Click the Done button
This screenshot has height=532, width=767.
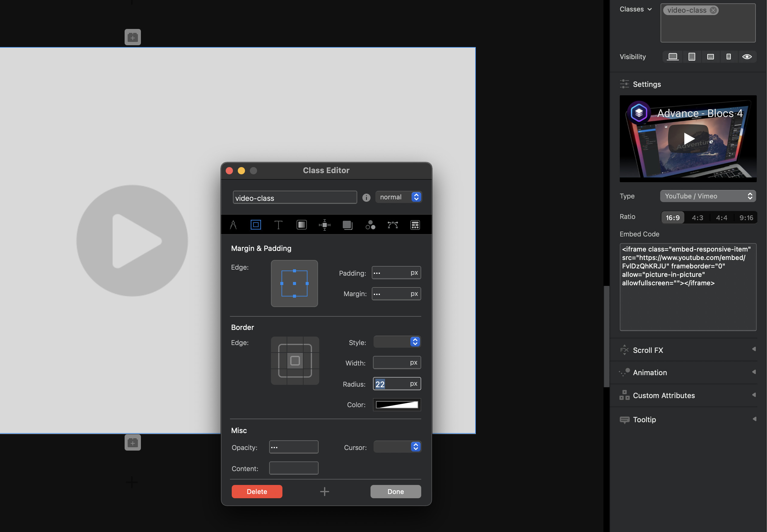click(396, 491)
